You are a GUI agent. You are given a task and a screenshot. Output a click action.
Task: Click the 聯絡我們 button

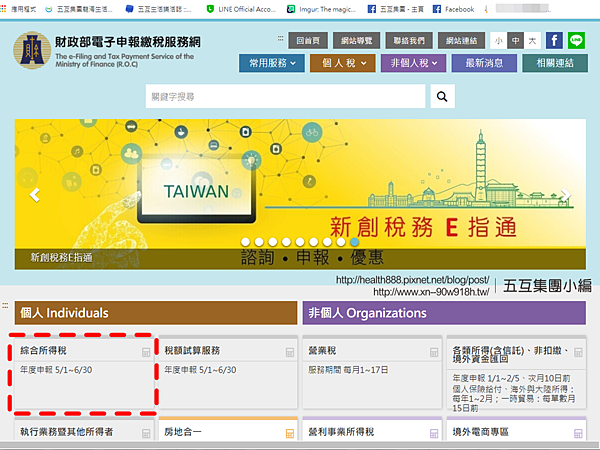409,41
